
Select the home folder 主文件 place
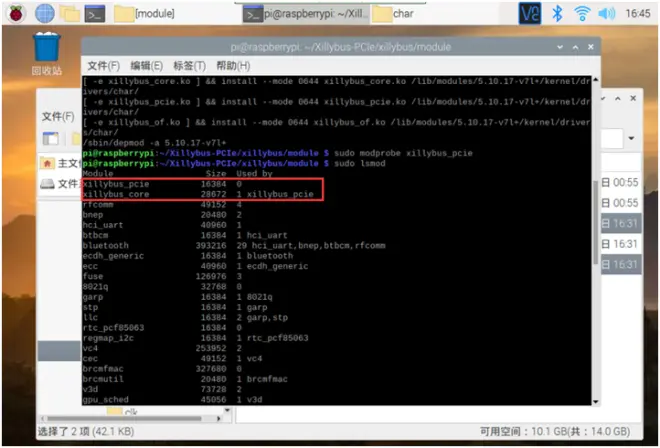pyautogui.click(x=59, y=163)
